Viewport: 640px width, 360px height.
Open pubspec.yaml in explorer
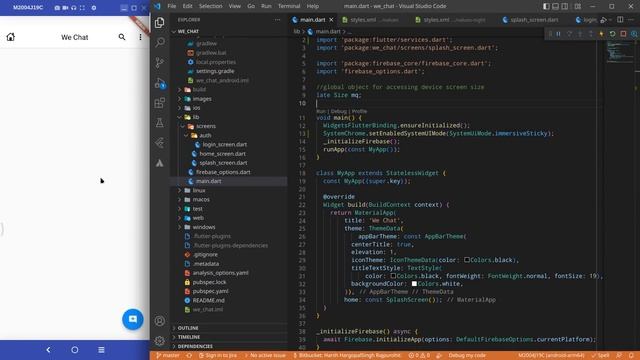(210, 291)
